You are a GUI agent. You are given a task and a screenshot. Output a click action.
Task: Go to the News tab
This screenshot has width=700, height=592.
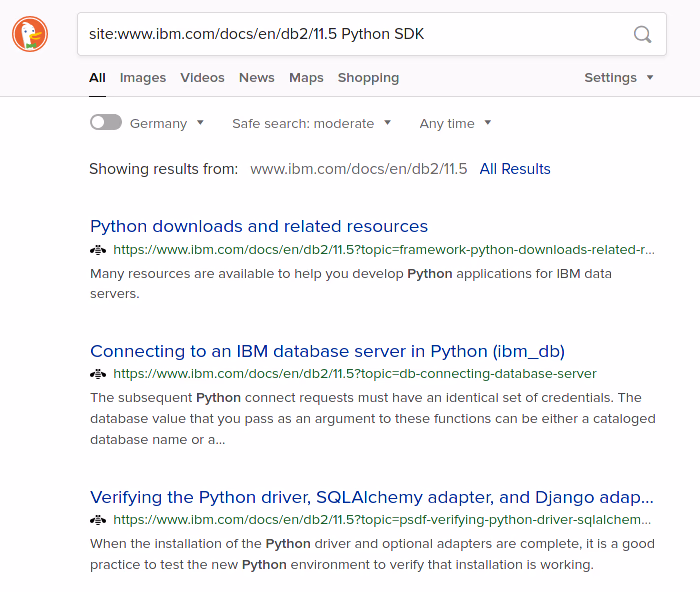(x=257, y=78)
